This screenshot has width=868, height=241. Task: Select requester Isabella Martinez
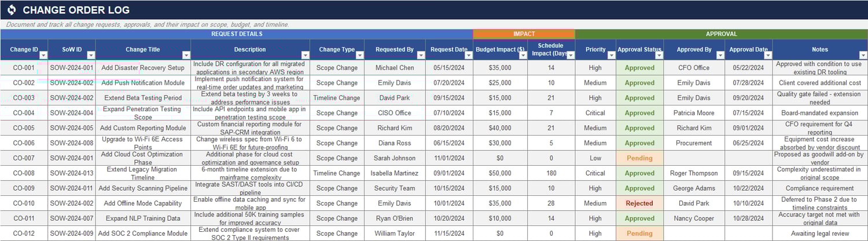point(395,173)
